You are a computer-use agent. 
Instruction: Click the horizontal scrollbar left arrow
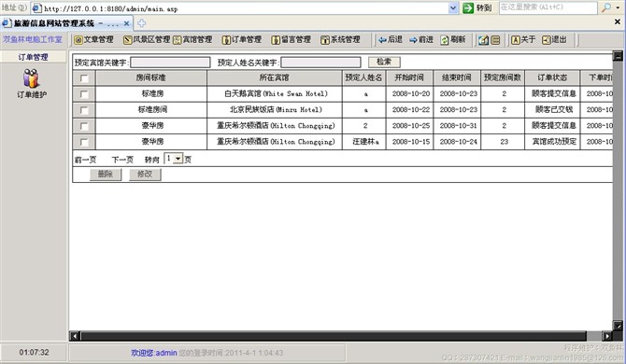(75, 336)
